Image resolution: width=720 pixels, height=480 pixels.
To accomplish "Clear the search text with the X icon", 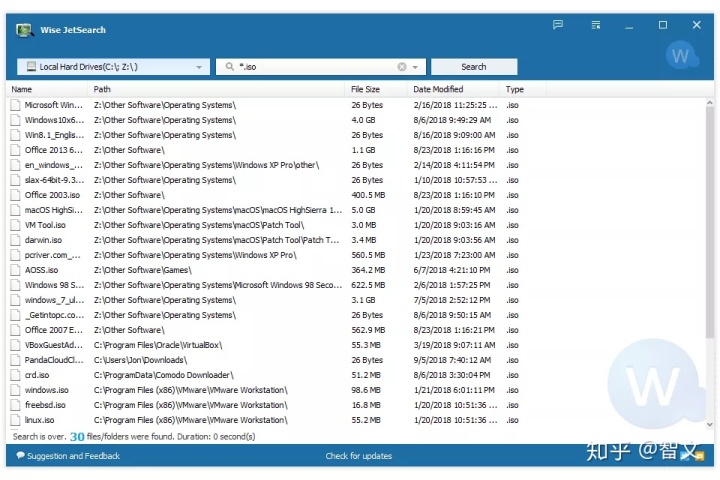I will [402, 67].
